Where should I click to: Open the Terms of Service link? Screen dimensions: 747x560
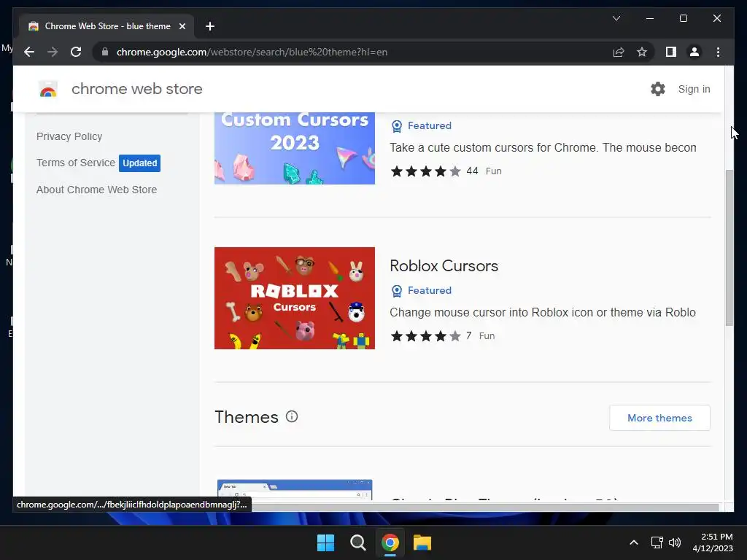click(76, 163)
